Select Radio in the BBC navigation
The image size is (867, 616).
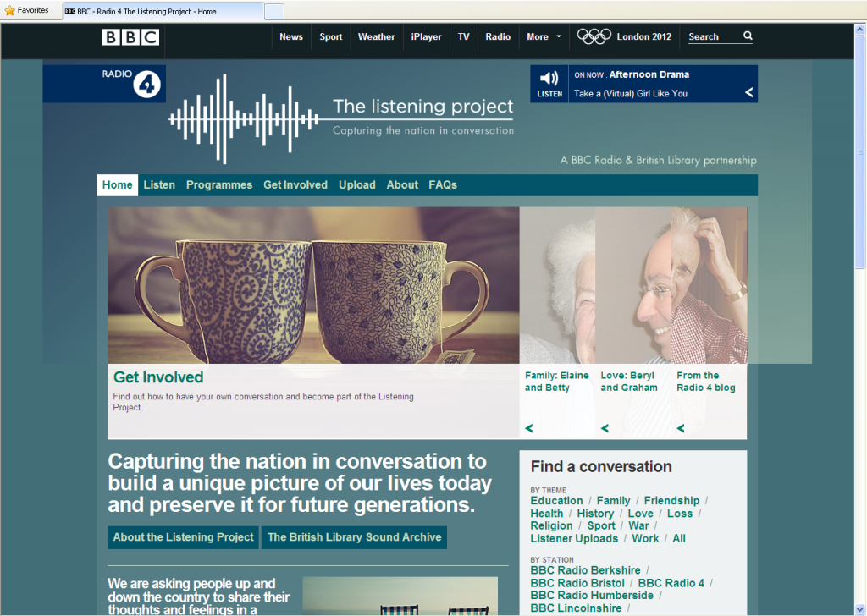(498, 37)
